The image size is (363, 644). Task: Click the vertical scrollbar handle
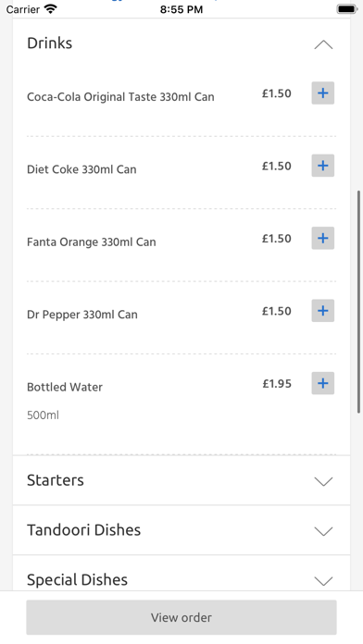[x=358, y=302]
